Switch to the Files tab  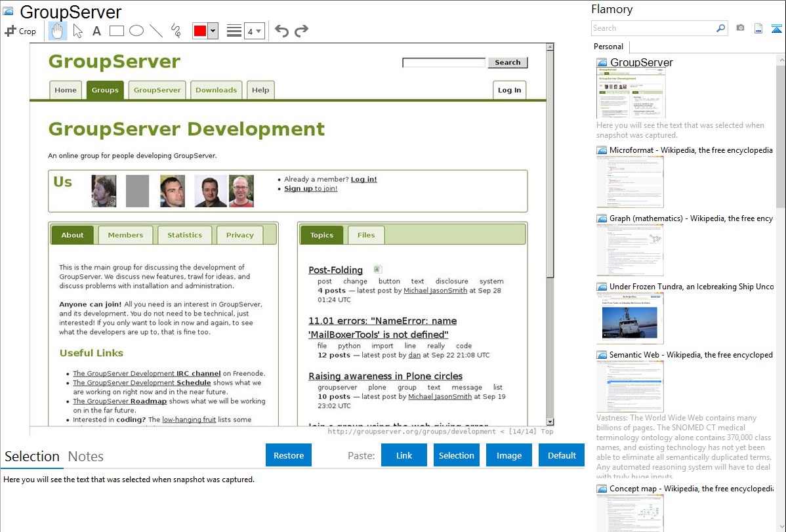point(366,235)
